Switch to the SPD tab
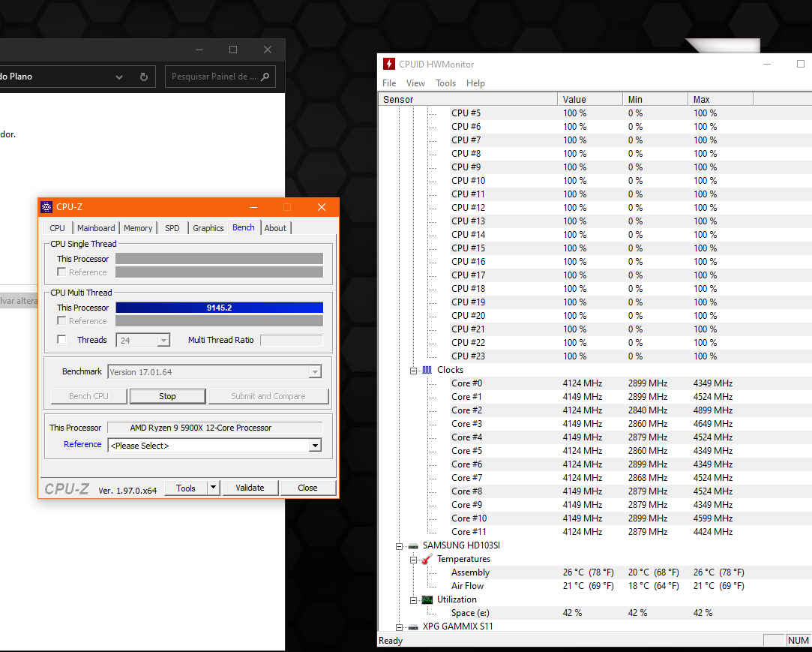812x652 pixels. (x=172, y=228)
